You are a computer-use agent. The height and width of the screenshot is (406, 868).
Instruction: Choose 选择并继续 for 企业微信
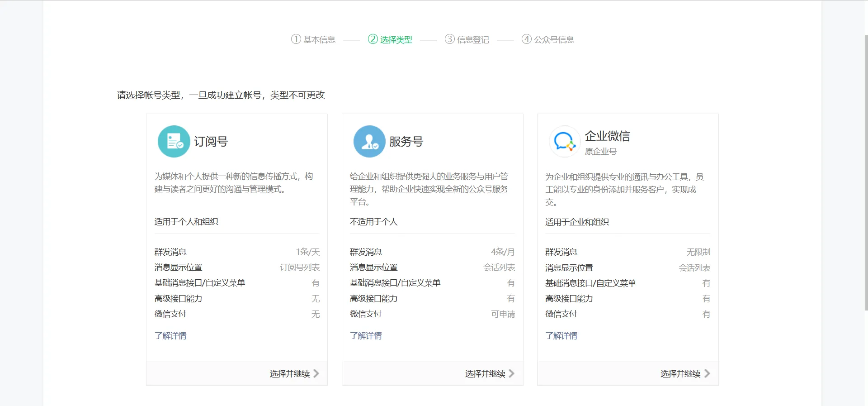tap(680, 373)
